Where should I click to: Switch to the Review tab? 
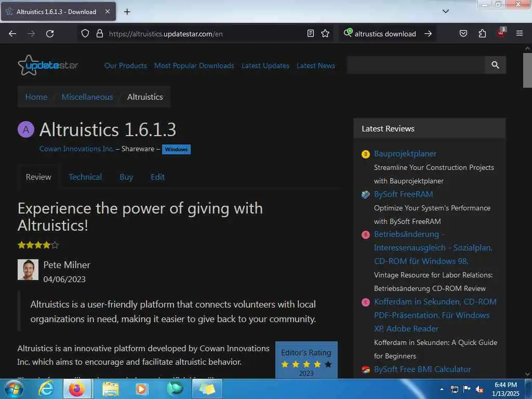(38, 177)
